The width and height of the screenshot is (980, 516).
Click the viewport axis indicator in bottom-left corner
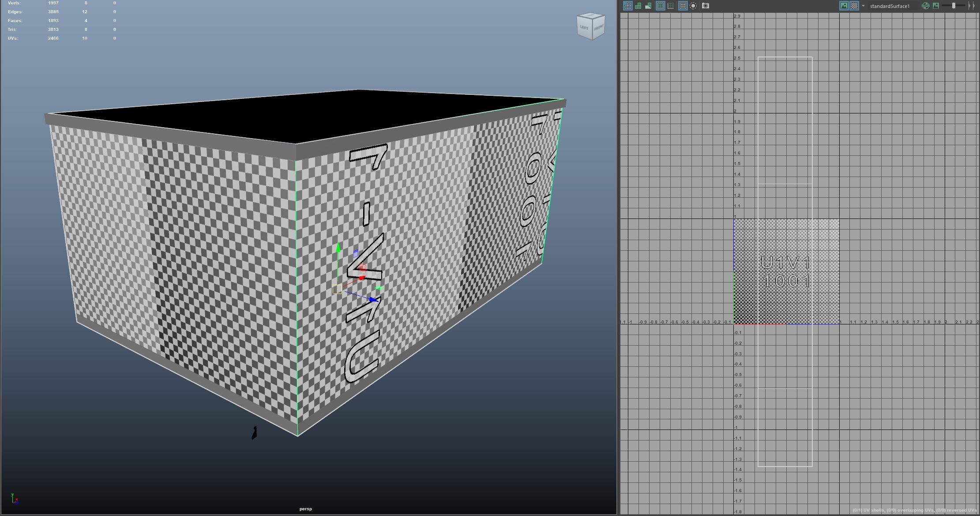coord(15,499)
